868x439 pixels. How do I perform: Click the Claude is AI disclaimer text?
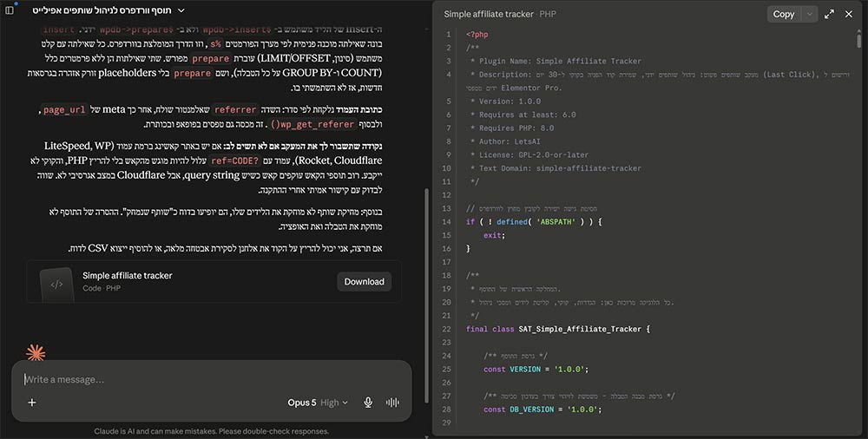coord(212,431)
